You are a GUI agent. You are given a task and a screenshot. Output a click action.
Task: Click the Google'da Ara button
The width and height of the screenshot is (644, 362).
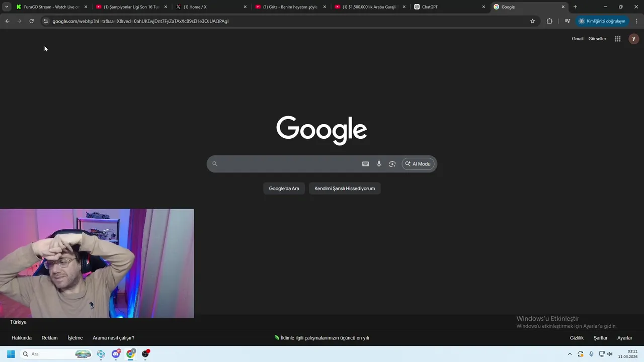coord(284,189)
